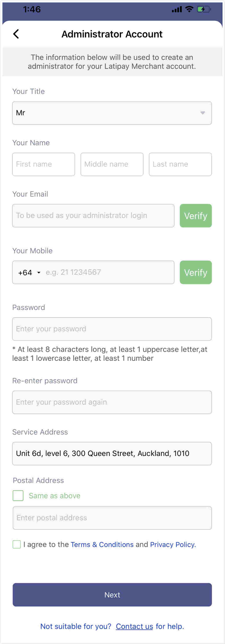Select the Enter your password field
225x644 pixels.
tap(112, 329)
